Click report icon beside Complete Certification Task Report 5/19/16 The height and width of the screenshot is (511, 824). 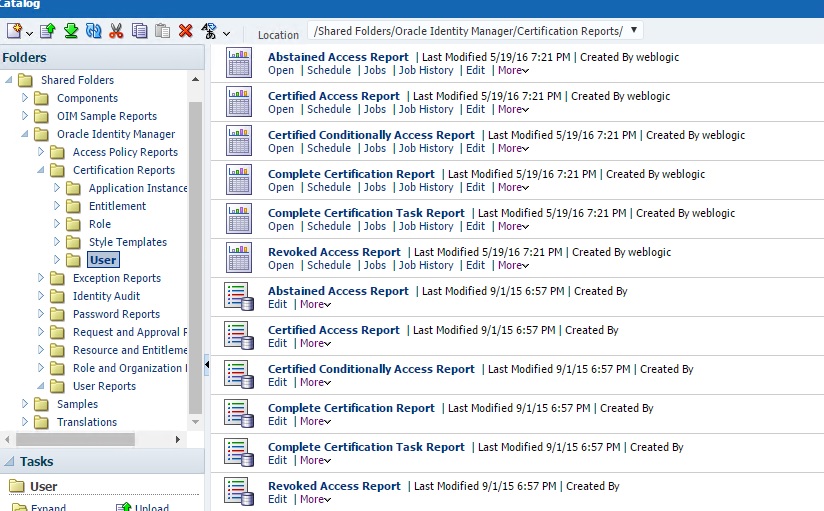tap(239, 218)
